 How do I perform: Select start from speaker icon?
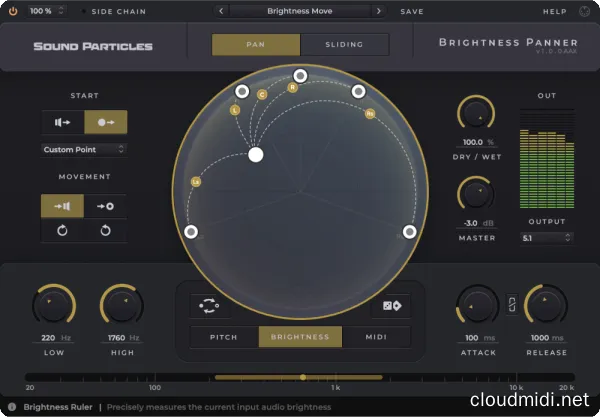point(62,122)
